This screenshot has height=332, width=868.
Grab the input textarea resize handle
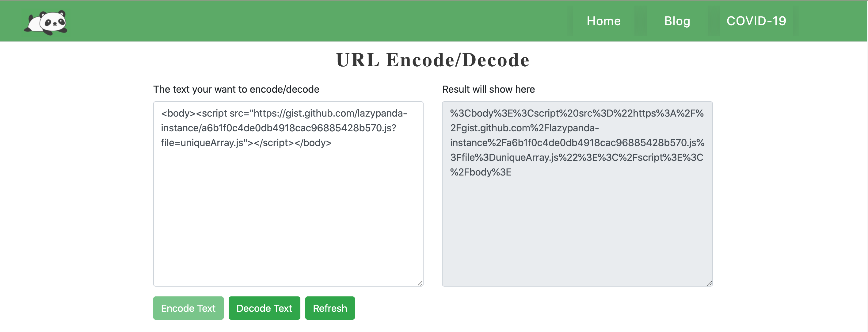click(x=420, y=283)
